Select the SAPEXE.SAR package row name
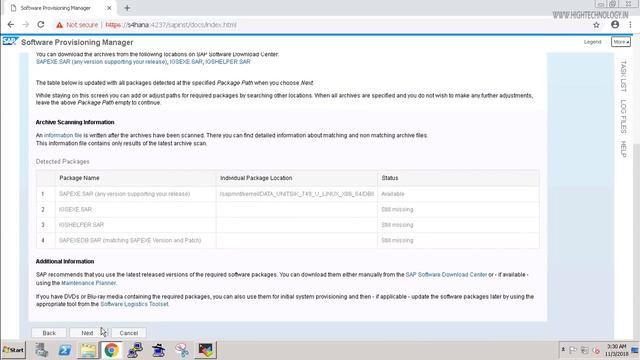The image size is (640, 360). pos(124,194)
